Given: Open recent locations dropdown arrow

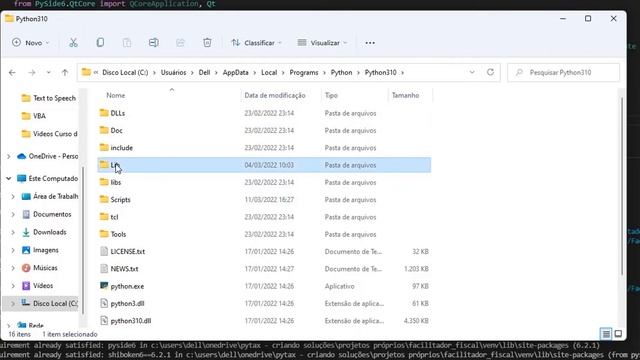Looking at the screenshot, I should (x=49, y=73).
